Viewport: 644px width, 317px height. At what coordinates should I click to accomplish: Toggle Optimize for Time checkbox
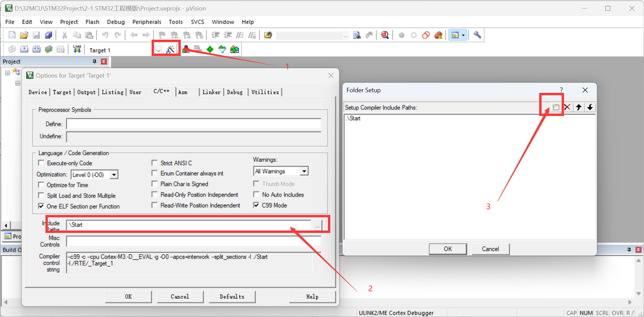(x=41, y=185)
